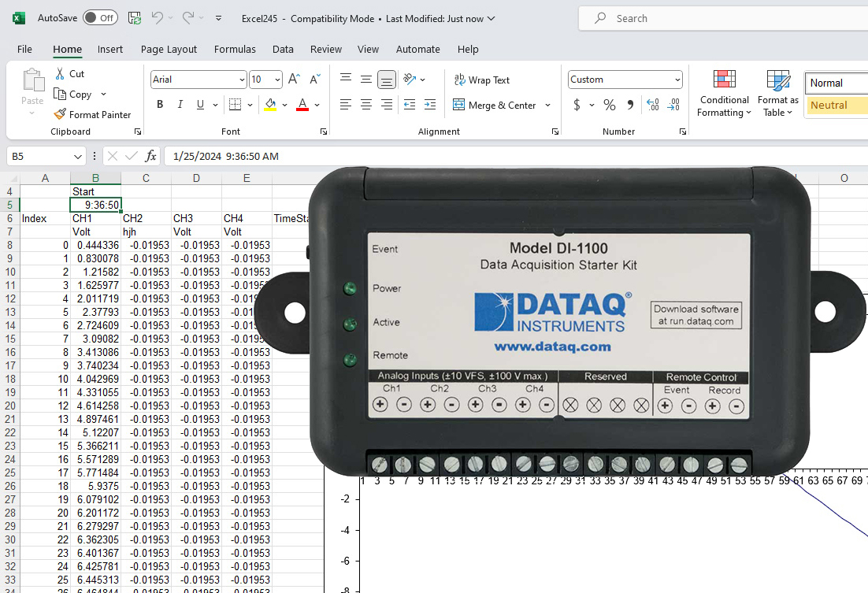Click the Paste clipboard icon
868x593 pixels.
(33, 80)
